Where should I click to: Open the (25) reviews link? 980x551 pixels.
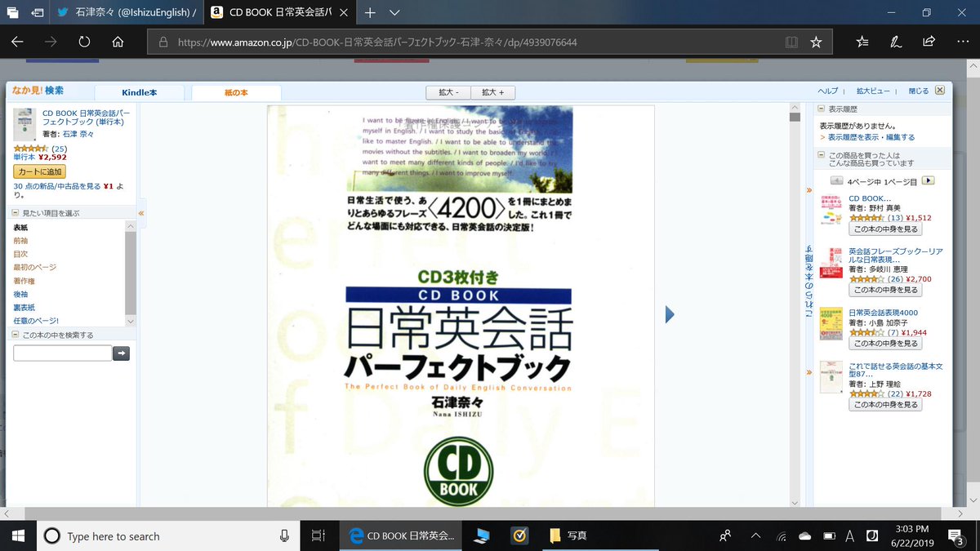[59, 149]
